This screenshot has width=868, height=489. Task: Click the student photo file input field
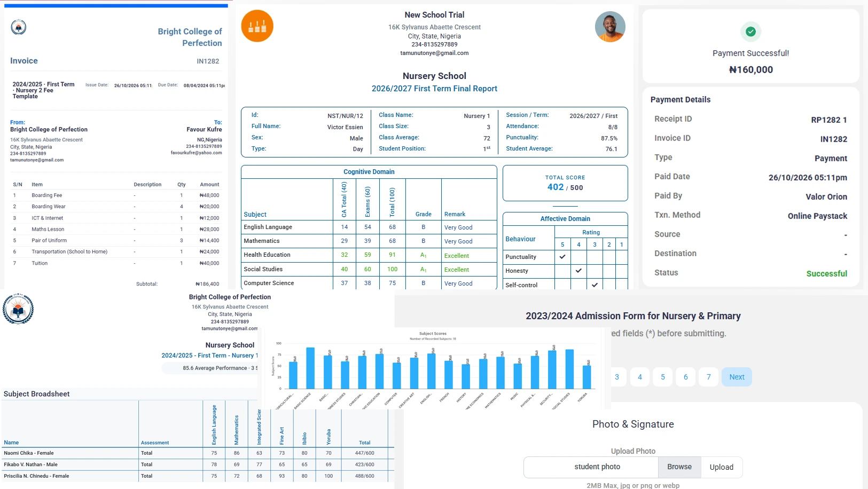click(591, 467)
